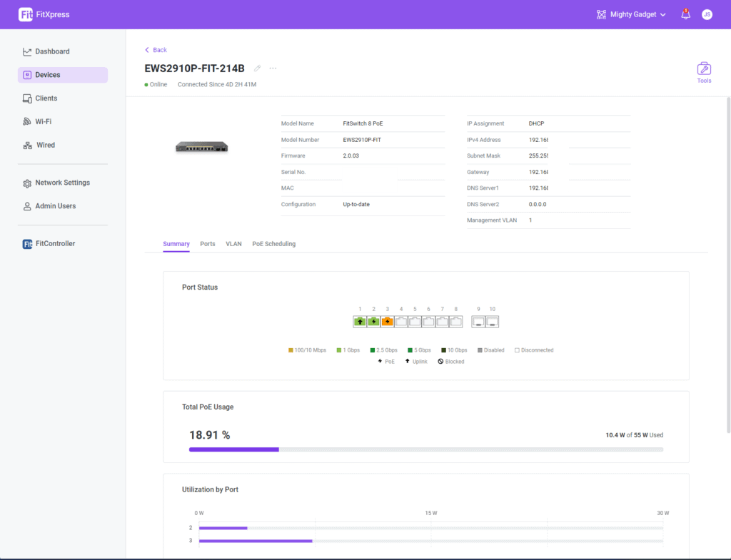Click the switch device thumbnail image
This screenshot has height=560, width=731.
click(202, 147)
